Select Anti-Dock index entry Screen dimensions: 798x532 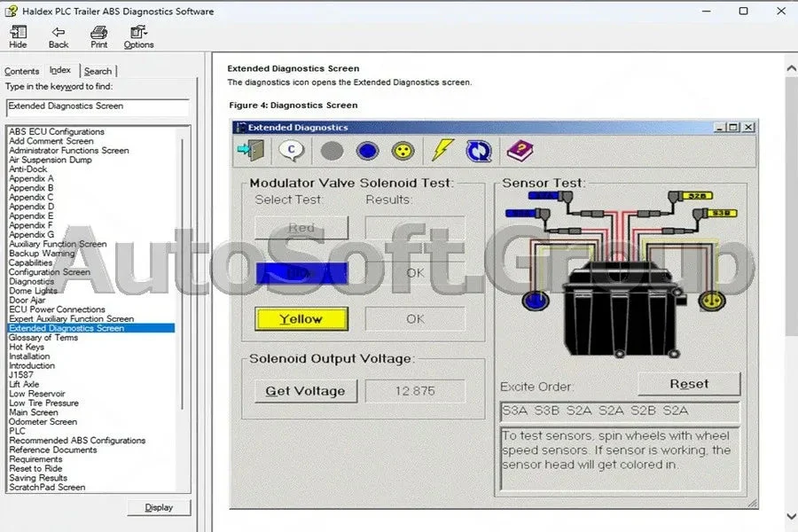[x=28, y=169]
